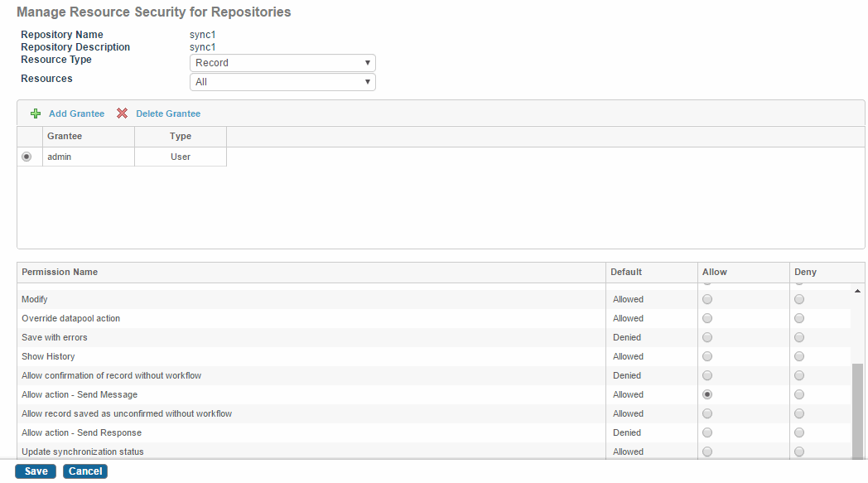The height and width of the screenshot is (483, 868).
Task: Open the Resource Type dropdown
Action: pyautogui.click(x=282, y=63)
